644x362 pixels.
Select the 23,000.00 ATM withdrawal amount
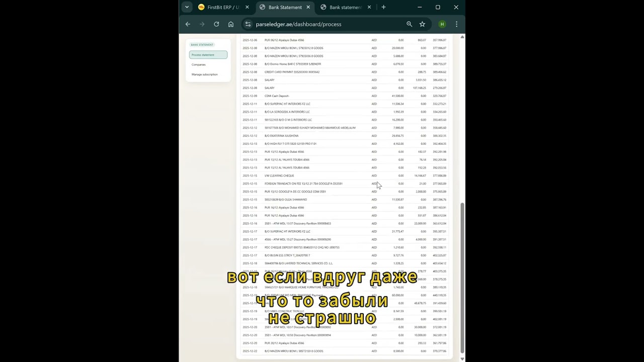point(420,223)
